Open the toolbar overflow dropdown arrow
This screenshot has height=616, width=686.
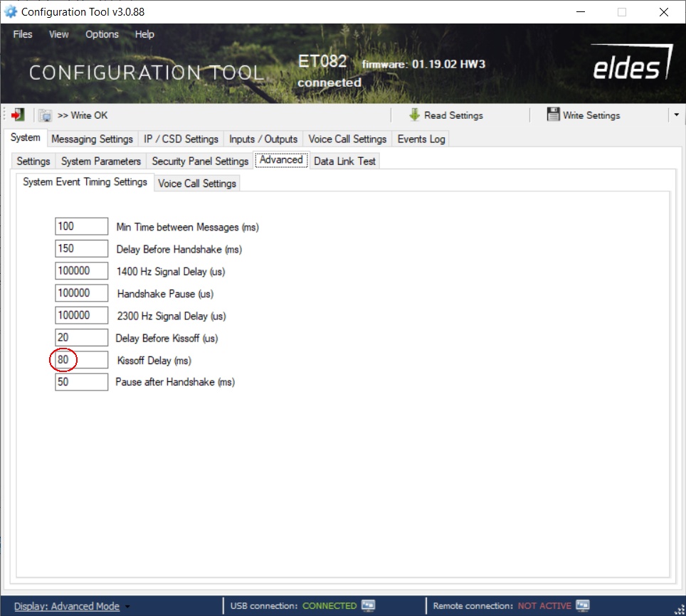(x=676, y=115)
